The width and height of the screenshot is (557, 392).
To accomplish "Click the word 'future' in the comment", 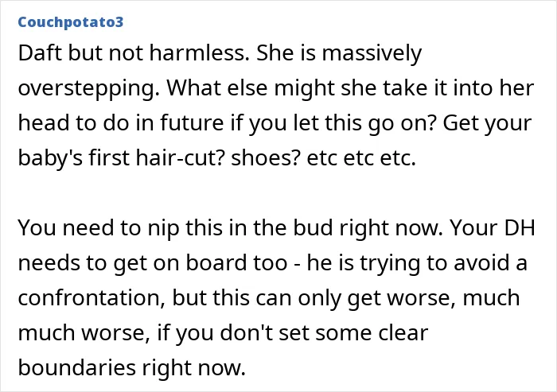I will click(x=192, y=123).
